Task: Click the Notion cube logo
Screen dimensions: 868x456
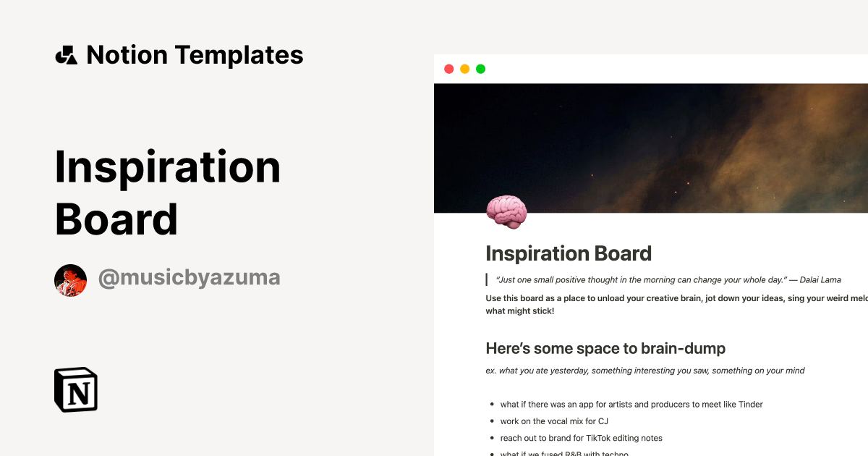Action: pos(76,389)
